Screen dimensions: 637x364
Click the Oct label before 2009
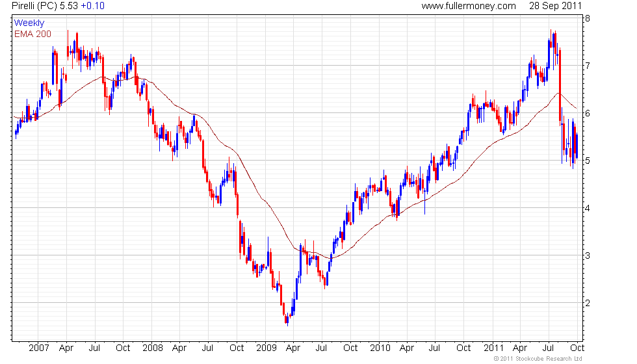[x=237, y=348]
